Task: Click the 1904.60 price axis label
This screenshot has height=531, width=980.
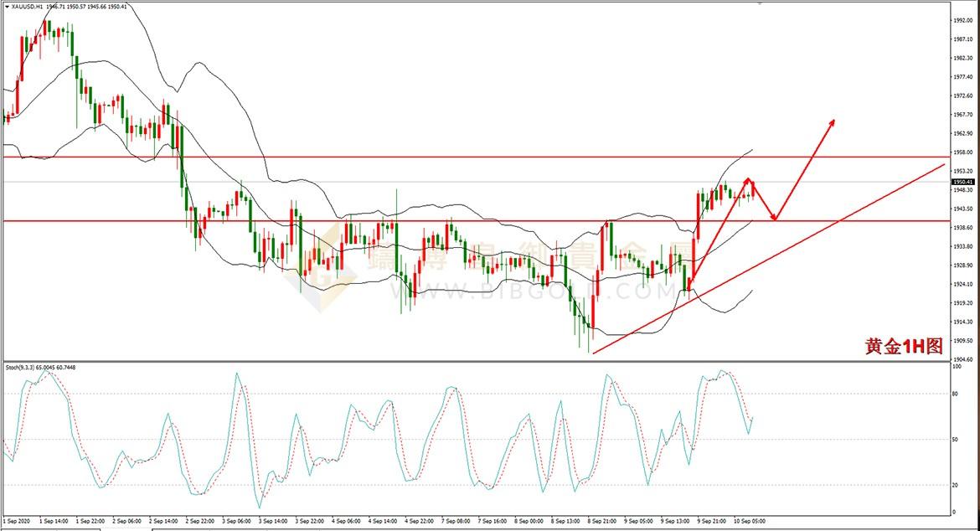Action: [x=963, y=359]
